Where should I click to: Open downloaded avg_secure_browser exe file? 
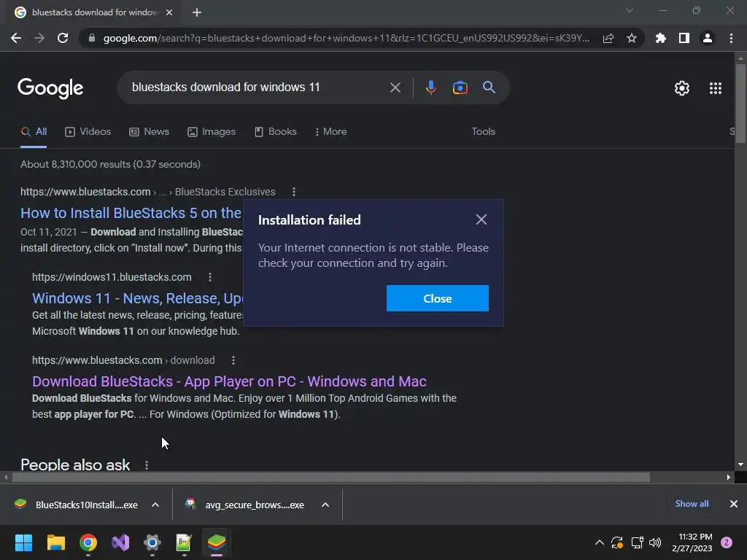pos(245,505)
